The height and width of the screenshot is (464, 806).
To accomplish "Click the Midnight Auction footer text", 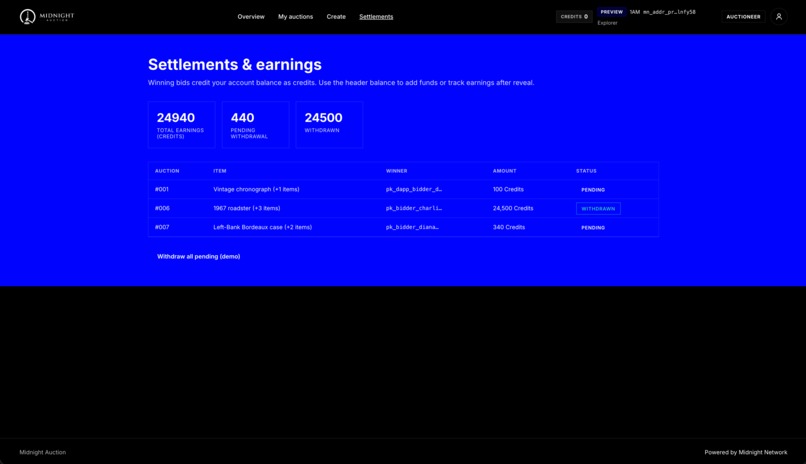I will point(43,452).
